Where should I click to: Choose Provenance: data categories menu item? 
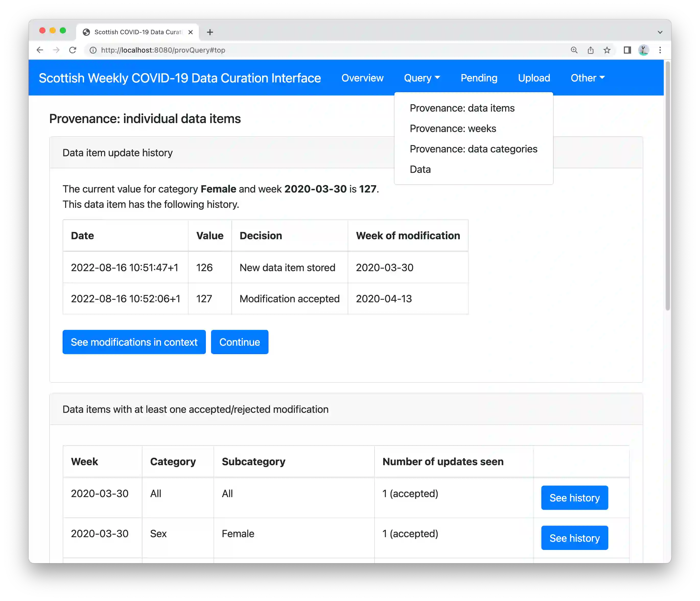[473, 149]
